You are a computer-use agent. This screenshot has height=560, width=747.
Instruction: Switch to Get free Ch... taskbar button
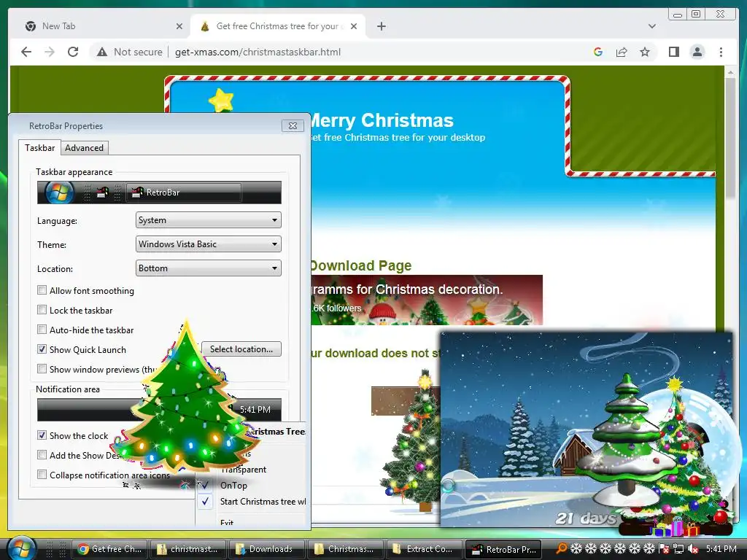click(x=109, y=549)
